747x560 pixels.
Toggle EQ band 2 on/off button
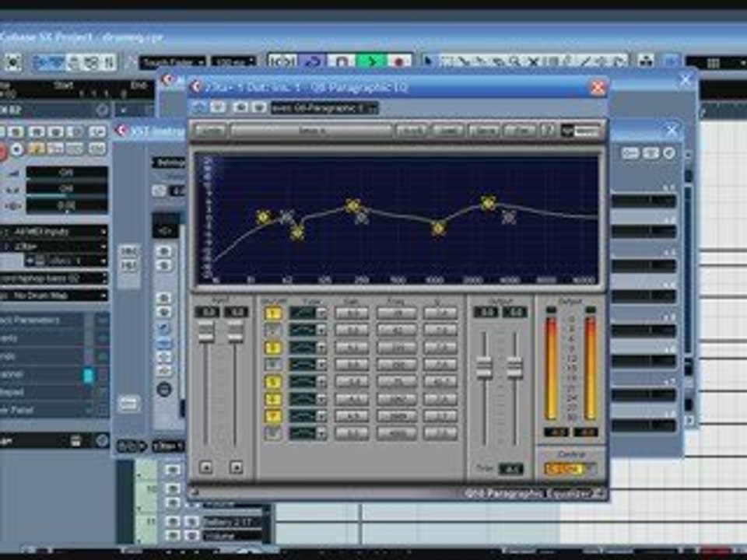click(x=273, y=331)
